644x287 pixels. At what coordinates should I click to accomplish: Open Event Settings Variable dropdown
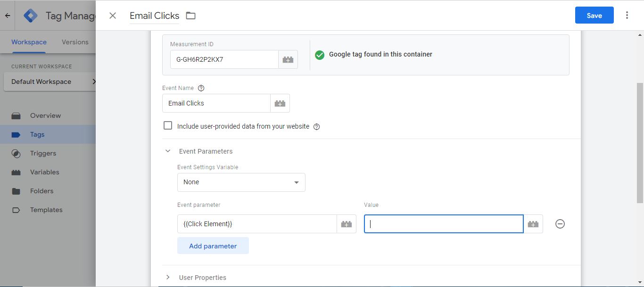[241, 182]
